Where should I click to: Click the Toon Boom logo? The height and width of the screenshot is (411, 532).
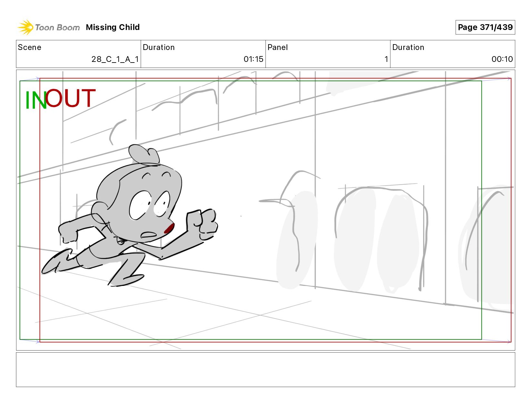(48, 27)
